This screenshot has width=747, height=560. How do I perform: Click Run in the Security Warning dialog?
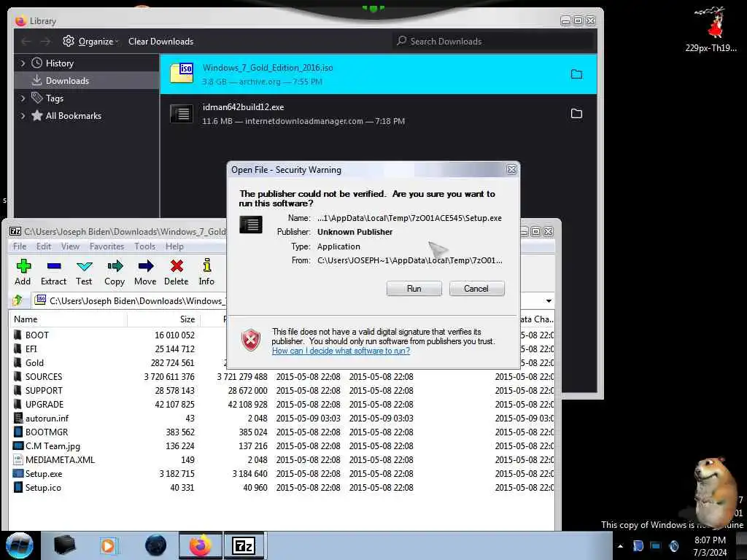[x=414, y=289]
